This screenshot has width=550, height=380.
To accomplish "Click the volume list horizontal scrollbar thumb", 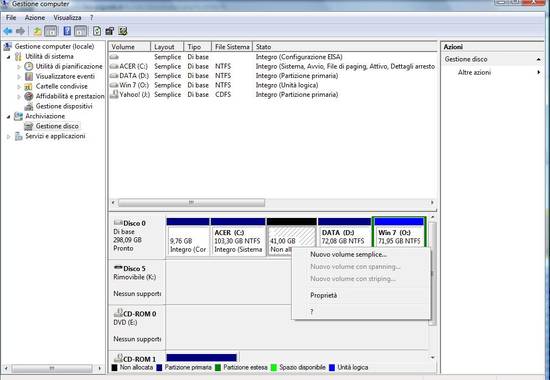I will pos(192,203).
